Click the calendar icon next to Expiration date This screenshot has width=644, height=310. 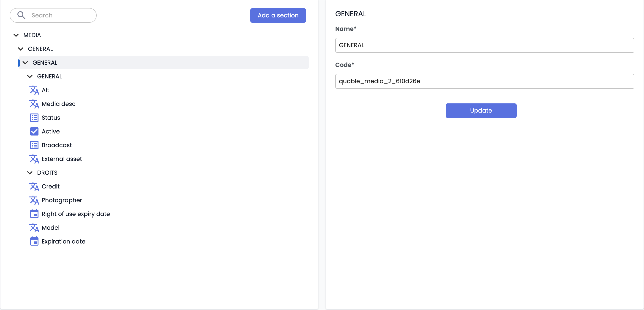point(34,241)
